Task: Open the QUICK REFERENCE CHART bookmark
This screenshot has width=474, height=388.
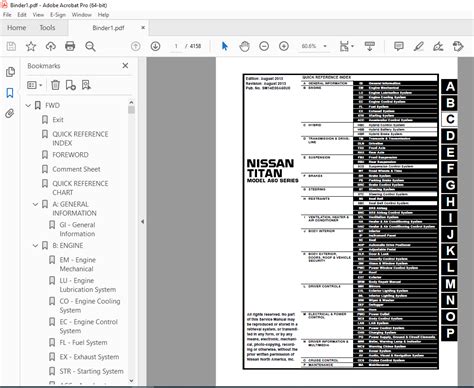Action: click(x=80, y=188)
